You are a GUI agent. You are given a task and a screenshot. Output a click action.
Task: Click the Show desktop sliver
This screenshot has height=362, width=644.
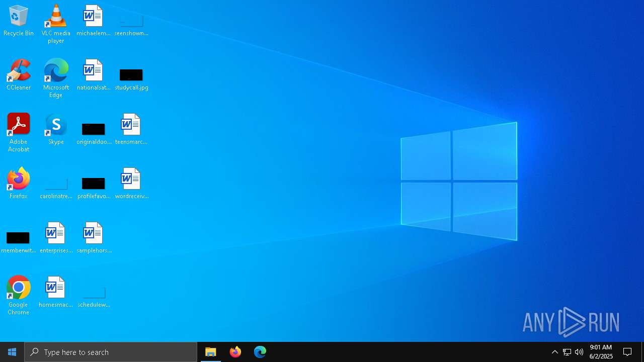[x=642, y=352]
